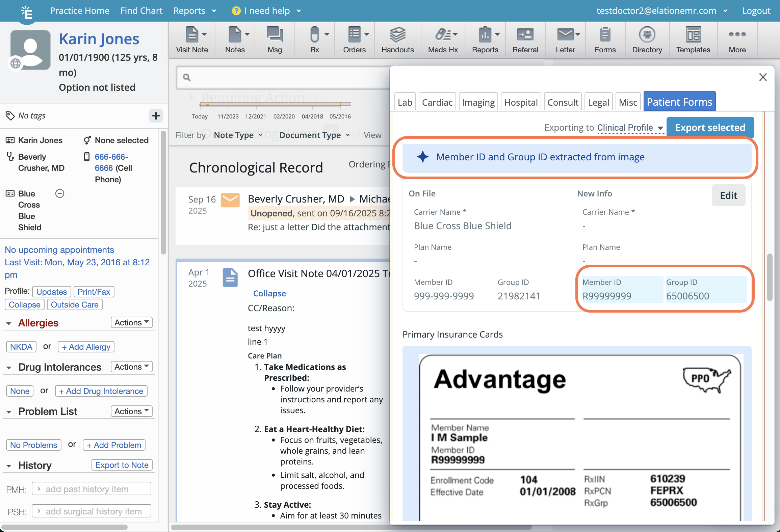Open Meds Hx pill icon

point(443,35)
